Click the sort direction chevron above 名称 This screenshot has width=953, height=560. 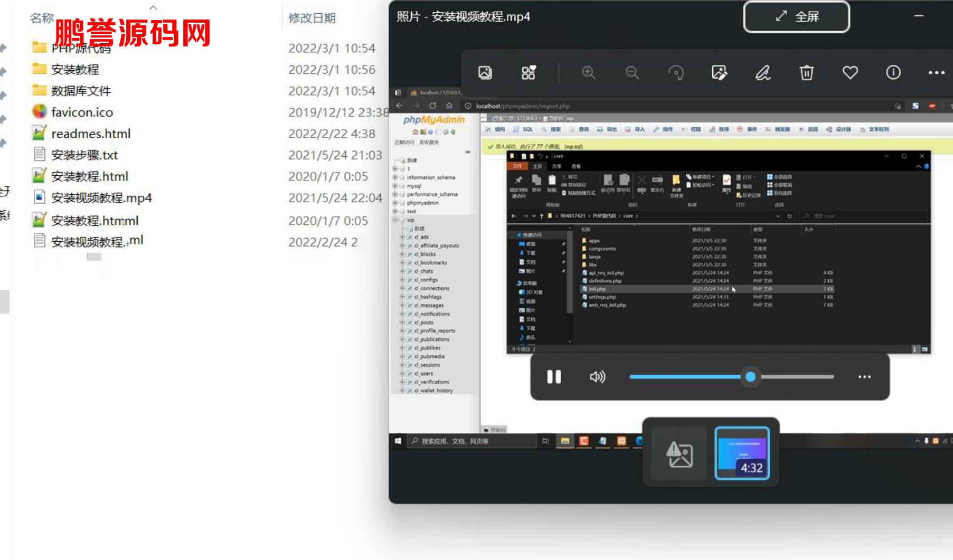pos(153,7)
